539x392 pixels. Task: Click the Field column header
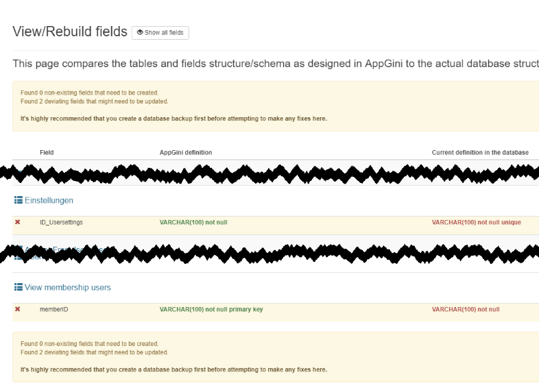(x=47, y=152)
